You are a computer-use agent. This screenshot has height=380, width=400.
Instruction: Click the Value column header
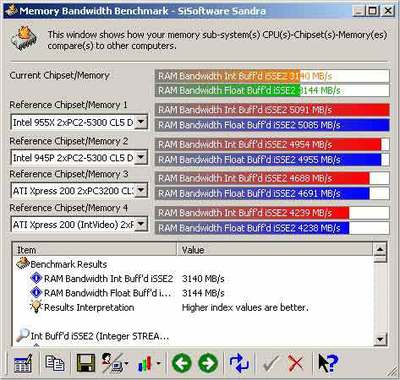274,250
